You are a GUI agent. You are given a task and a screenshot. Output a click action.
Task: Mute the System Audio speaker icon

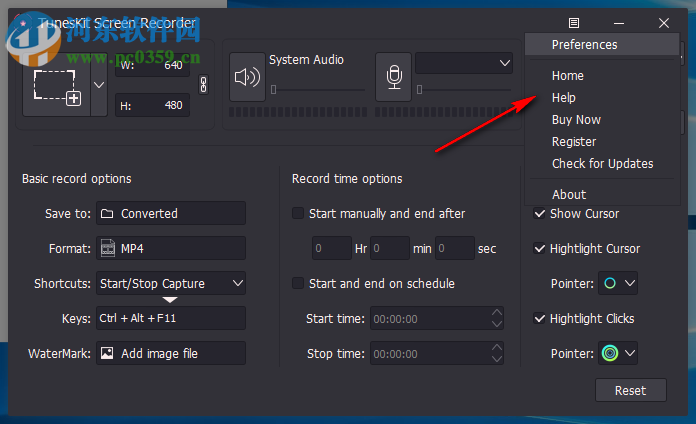pos(247,77)
